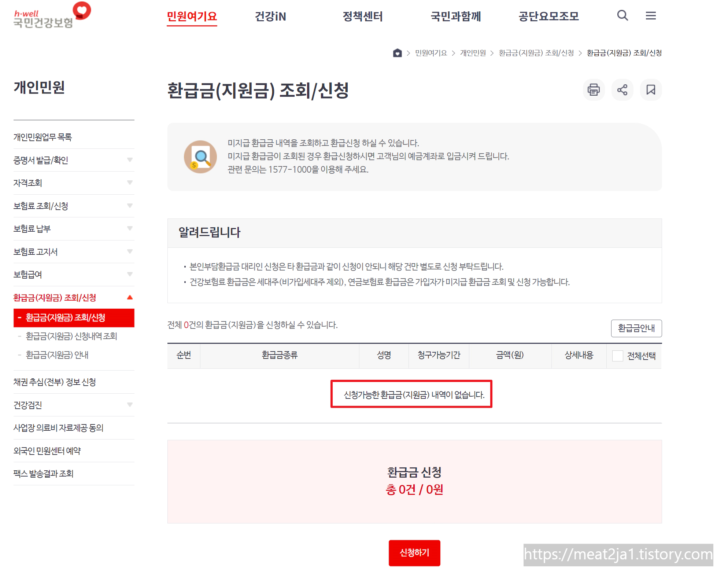Click 개인민원 in the breadcrumb
728x581 pixels.
click(473, 53)
